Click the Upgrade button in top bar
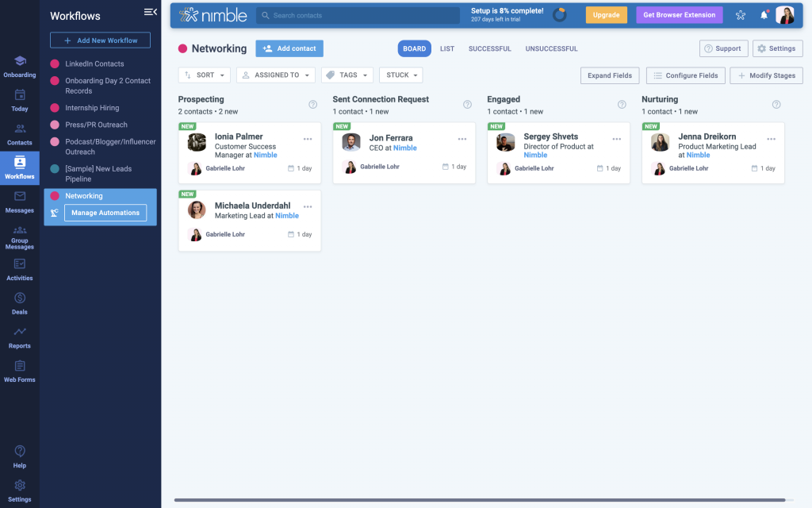The image size is (812, 508). tap(607, 14)
